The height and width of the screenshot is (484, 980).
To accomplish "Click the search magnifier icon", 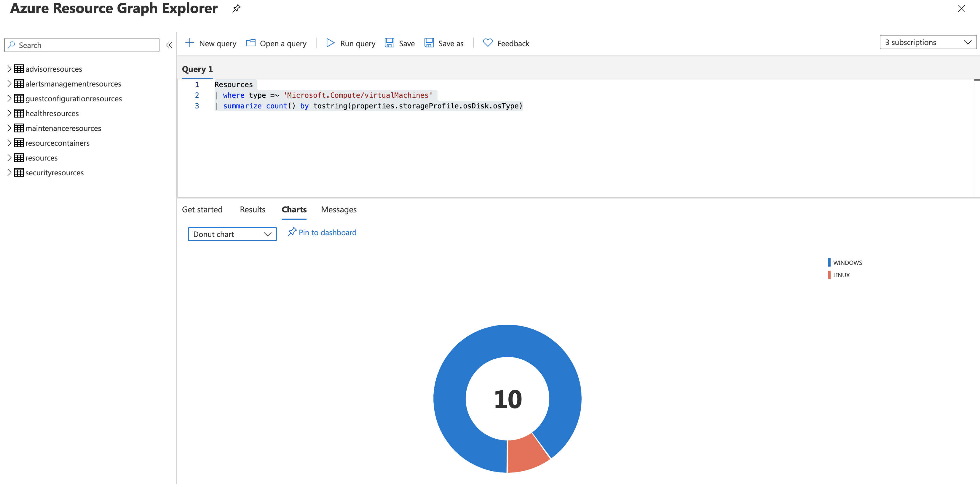I will [x=12, y=45].
